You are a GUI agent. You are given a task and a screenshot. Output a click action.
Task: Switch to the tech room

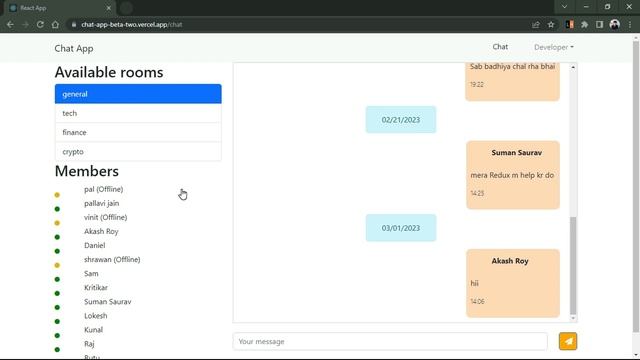[x=138, y=113]
